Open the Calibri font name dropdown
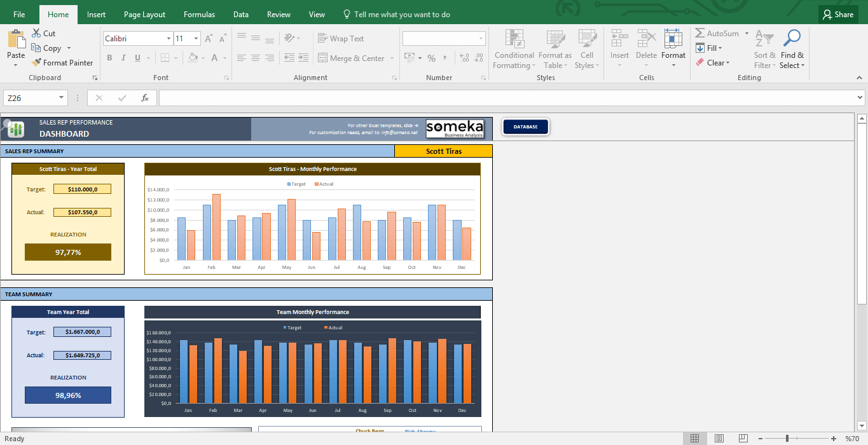Viewport: 868px width, 445px height. point(169,39)
